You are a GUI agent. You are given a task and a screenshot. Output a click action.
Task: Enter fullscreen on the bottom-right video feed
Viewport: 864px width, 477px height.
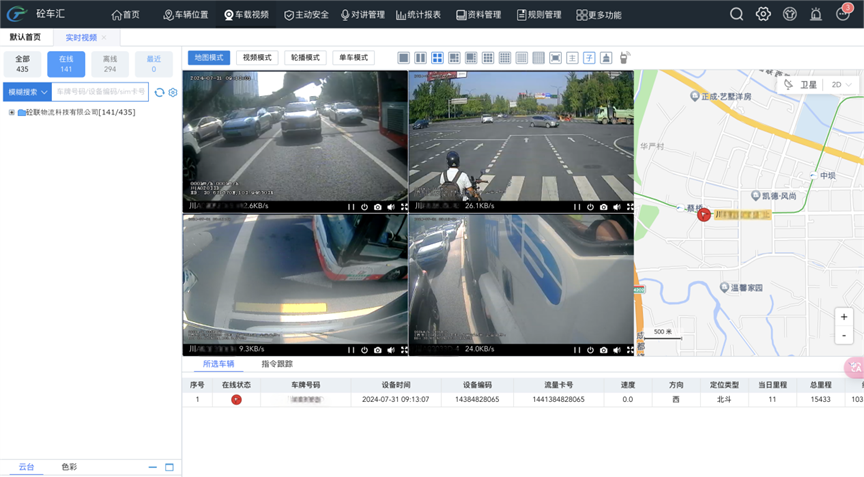(630, 350)
